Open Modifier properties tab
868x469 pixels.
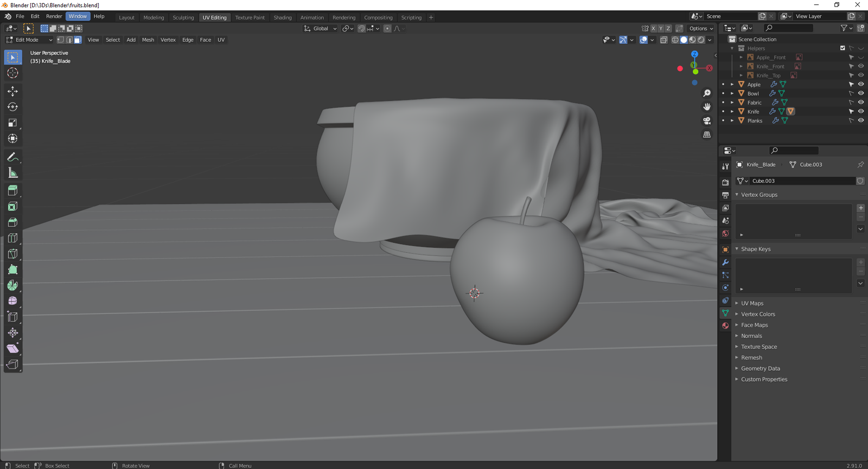[725, 262]
